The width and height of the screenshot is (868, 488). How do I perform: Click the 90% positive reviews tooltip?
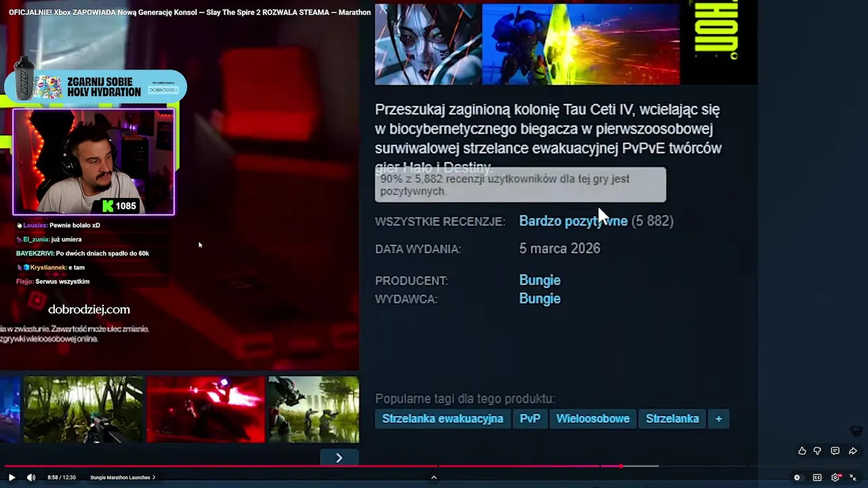(520, 185)
